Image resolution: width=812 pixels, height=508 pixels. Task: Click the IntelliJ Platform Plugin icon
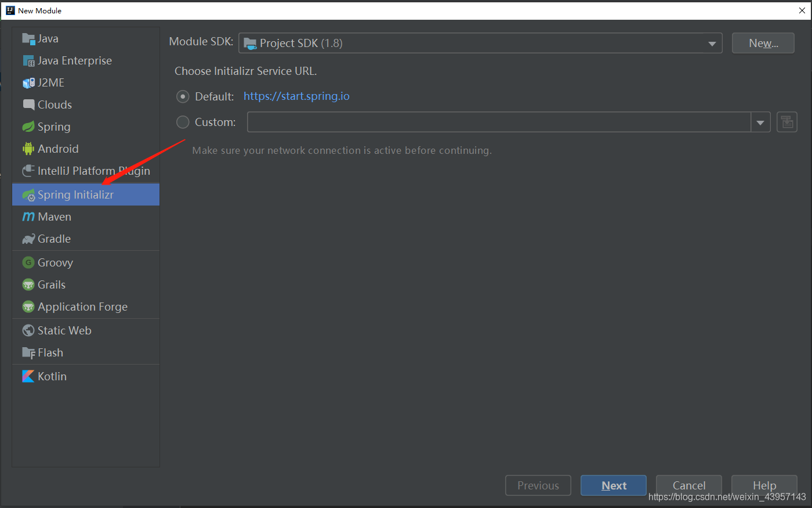click(28, 171)
